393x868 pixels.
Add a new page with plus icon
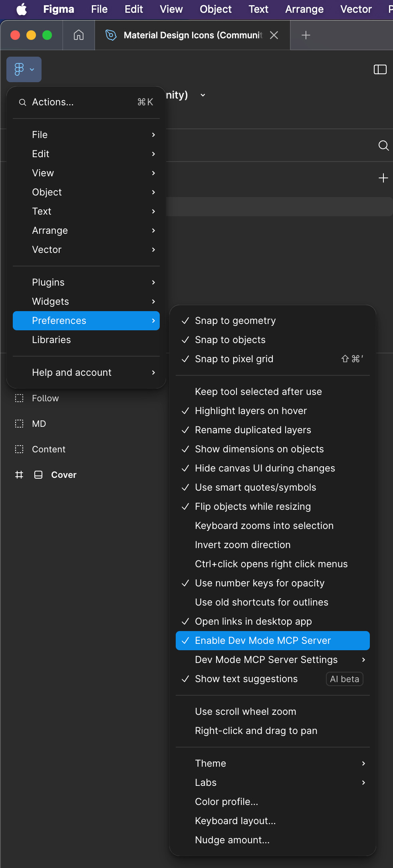tap(383, 178)
